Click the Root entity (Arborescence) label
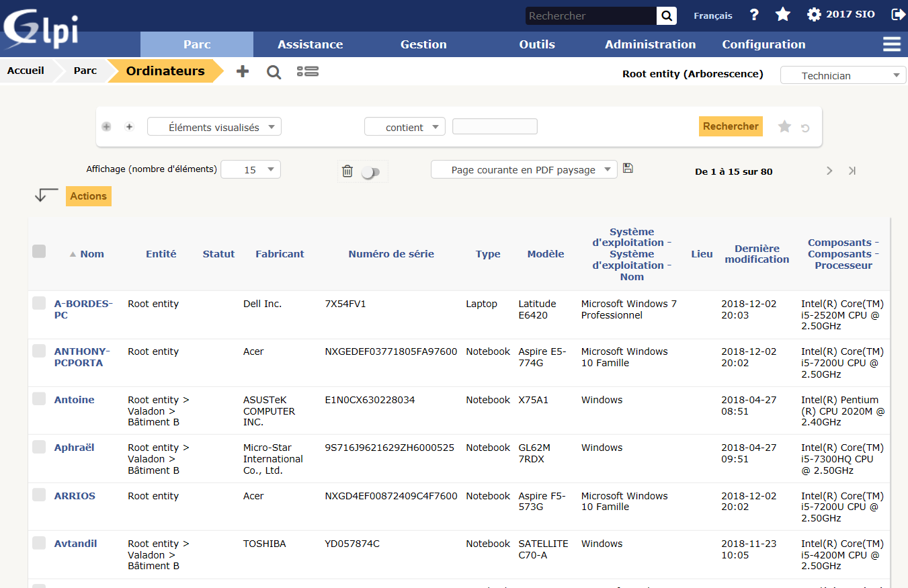 (693, 74)
